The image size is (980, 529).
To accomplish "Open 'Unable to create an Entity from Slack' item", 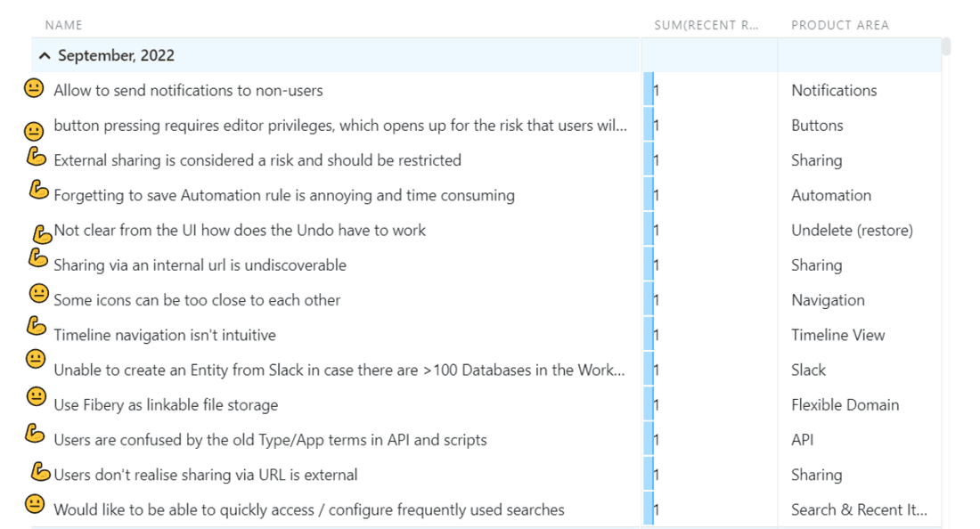I will click(x=339, y=370).
